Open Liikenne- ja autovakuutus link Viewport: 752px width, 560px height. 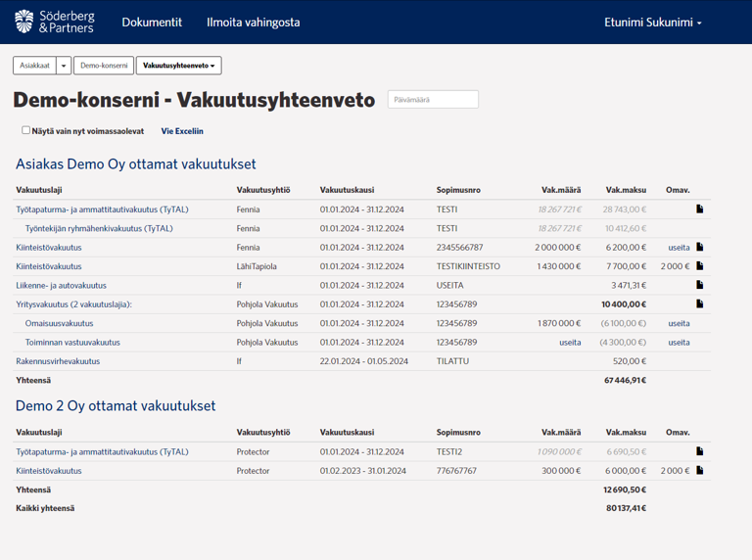click(62, 285)
